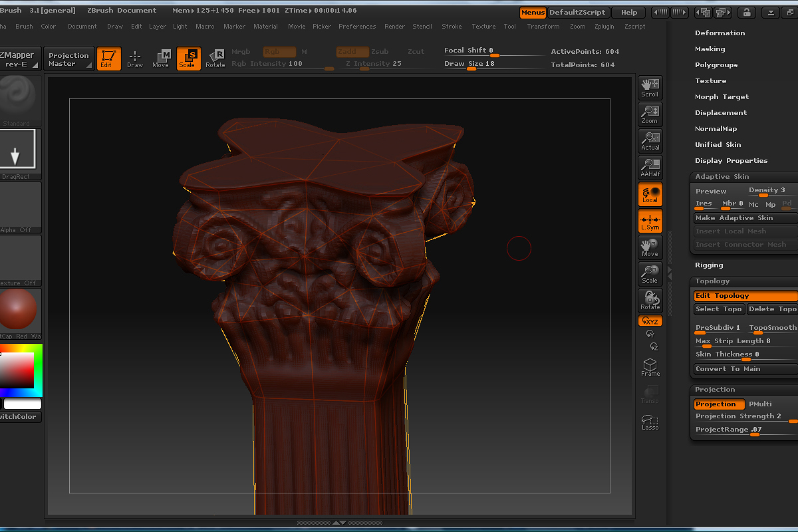The image size is (798, 532).
Task: Activate the Move tool in top toolbar
Action: (161, 59)
